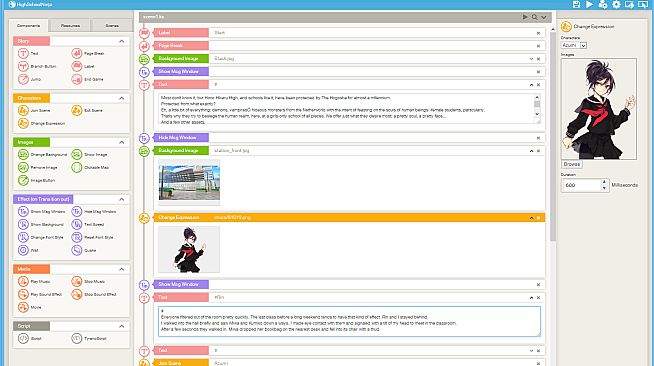Viewport: 654px width, 366px height.
Task: Select the TyranoScript component
Action: coord(89,338)
